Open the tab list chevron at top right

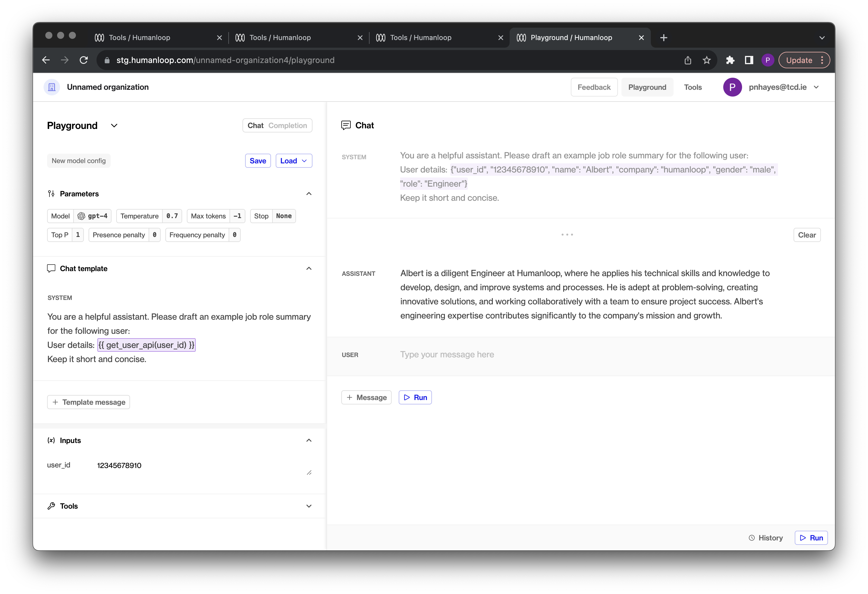822,38
